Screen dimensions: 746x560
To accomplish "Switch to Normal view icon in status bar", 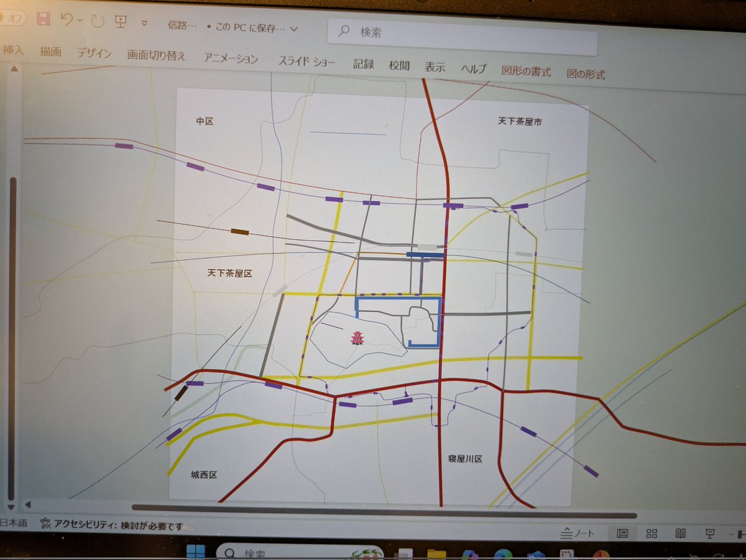I will (622, 533).
